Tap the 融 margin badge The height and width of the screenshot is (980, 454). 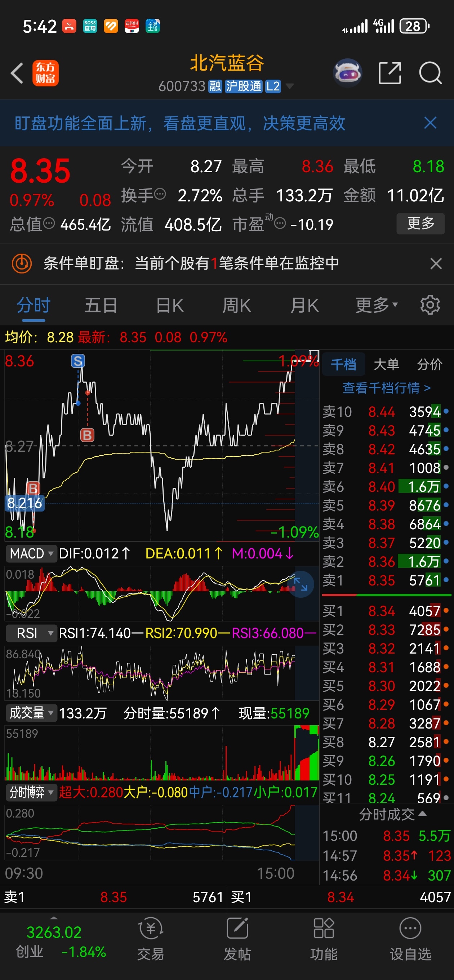[215, 86]
